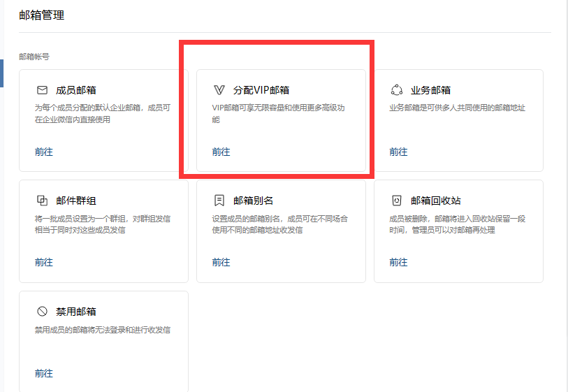Click the 邮件群组 heading
This screenshot has width=568, height=392.
pos(76,201)
